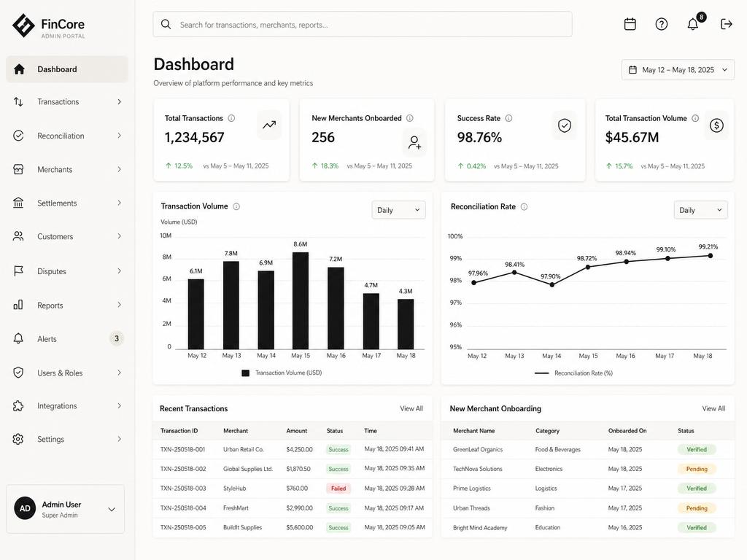Expand the Merchants submenu chevron

119,169
